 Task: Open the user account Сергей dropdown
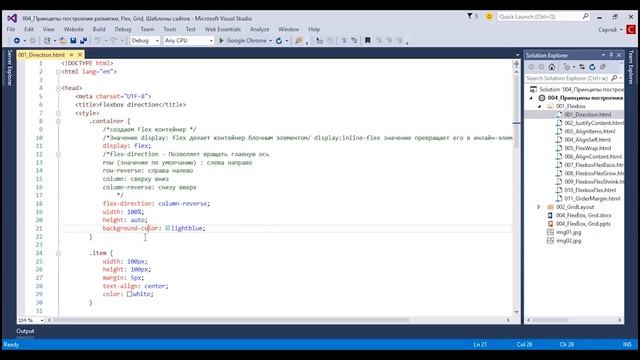click(x=611, y=29)
